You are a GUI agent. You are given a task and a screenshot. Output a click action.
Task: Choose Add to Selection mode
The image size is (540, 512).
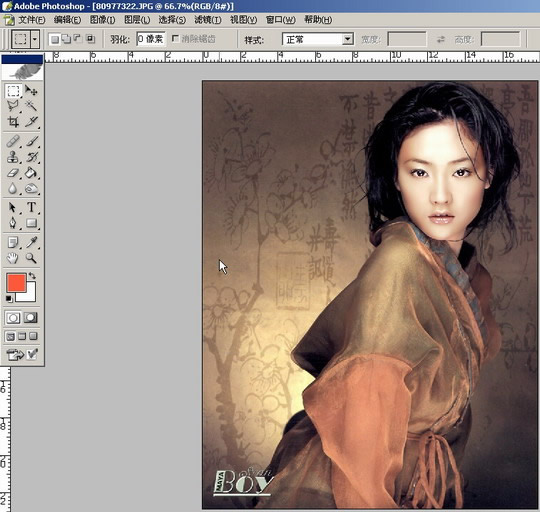[66, 39]
